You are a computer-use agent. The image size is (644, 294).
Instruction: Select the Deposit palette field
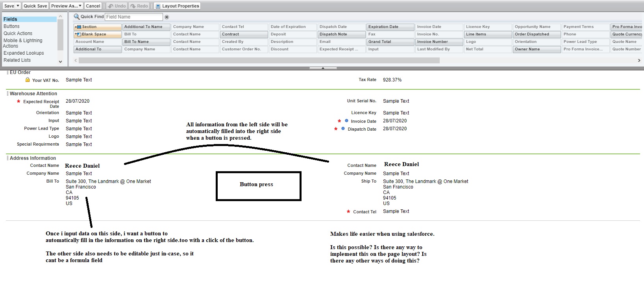coord(293,34)
